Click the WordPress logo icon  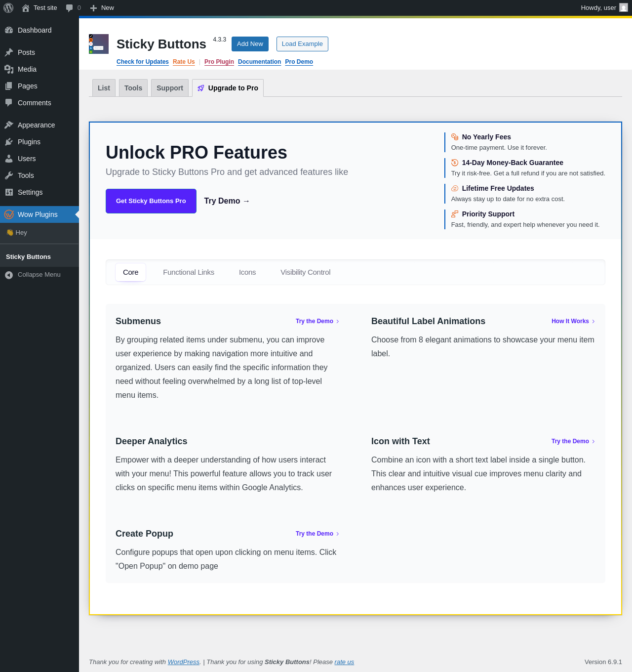point(8,8)
